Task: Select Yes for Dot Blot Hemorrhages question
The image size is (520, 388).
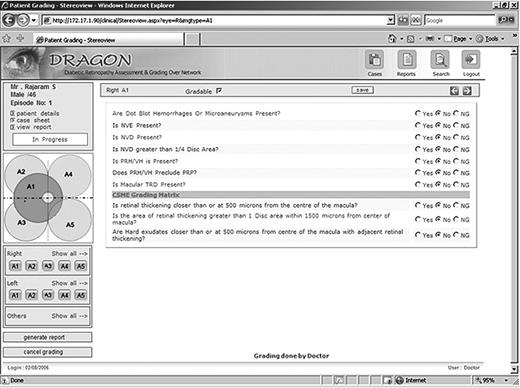Action: (x=417, y=113)
